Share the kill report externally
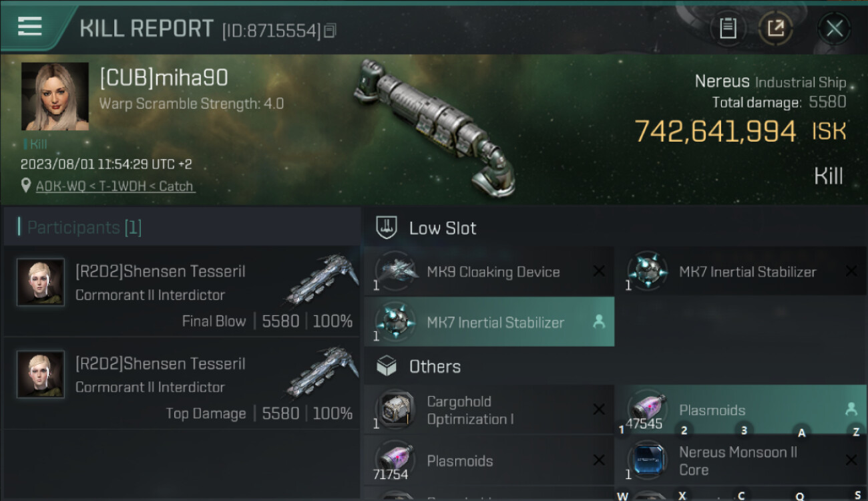 (775, 28)
